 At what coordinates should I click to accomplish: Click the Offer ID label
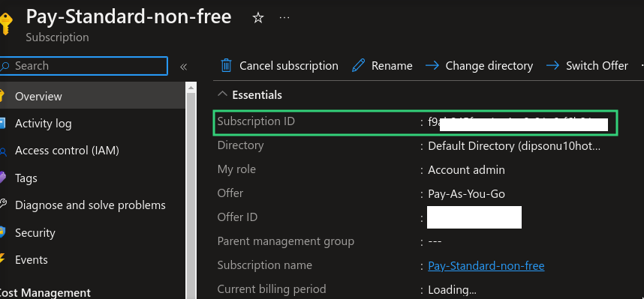(237, 217)
